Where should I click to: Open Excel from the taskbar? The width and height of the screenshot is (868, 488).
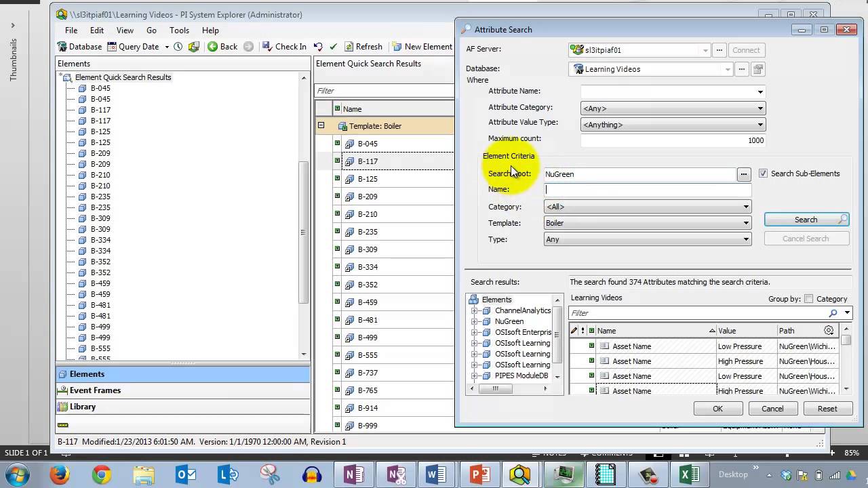click(688, 474)
